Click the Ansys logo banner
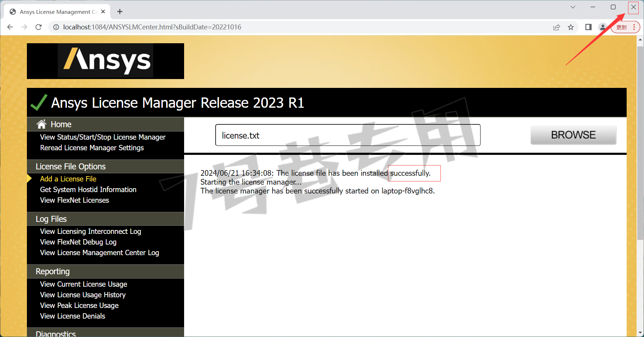Viewport: 644px width, 337px height. (x=106, y=61)
